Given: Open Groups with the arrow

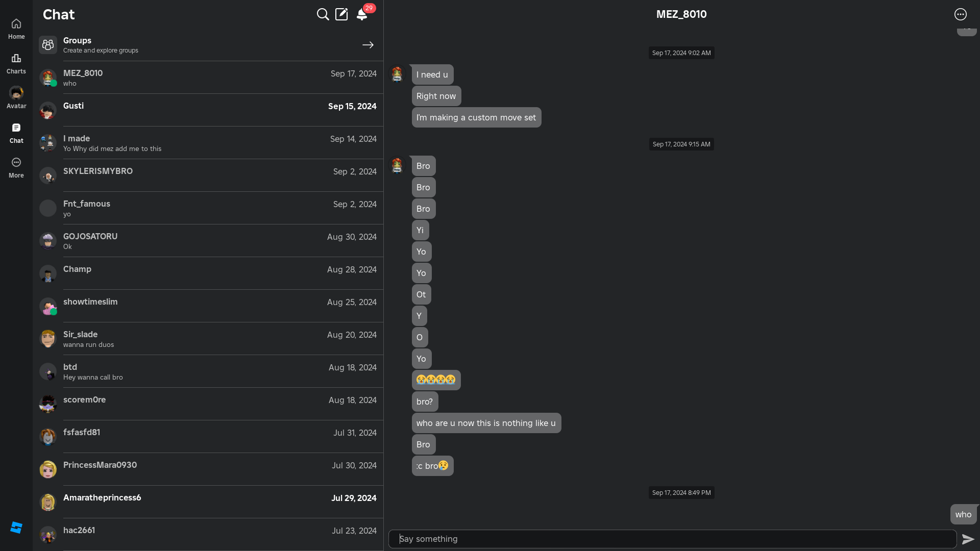Looking at the screenshot, I should coord(367,45).
